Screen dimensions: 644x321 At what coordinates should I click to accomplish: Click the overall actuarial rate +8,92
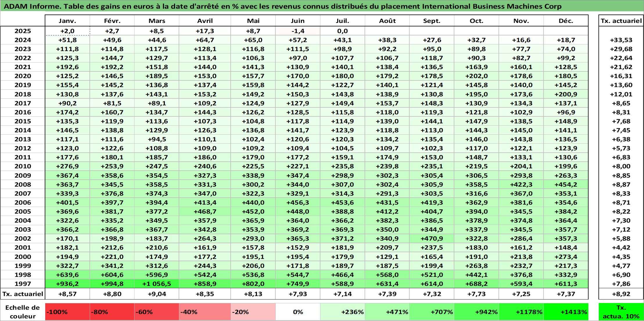tap(621, 294)
